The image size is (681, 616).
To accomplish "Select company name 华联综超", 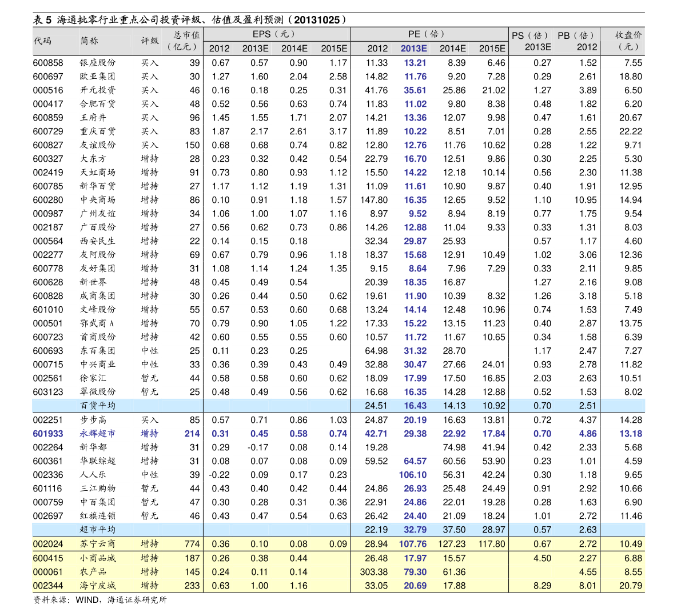I will (x=98, y=461).
